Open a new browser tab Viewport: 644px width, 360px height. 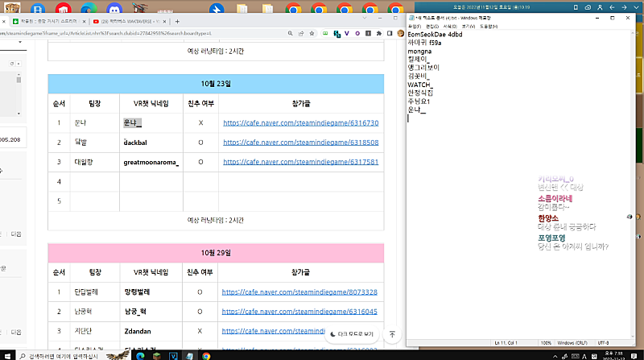[177, 21]
